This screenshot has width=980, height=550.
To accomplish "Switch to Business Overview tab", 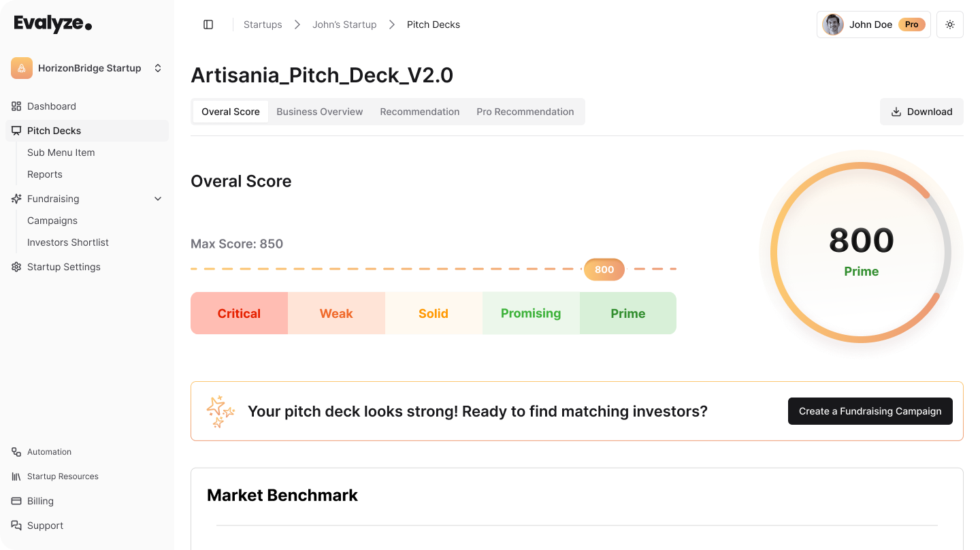I will [320, 112].
